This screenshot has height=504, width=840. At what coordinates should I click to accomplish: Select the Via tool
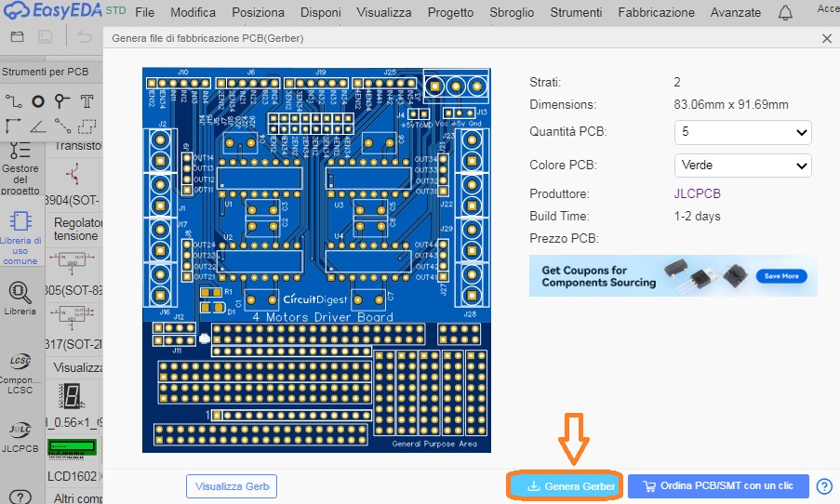click(x=62, y=100)
